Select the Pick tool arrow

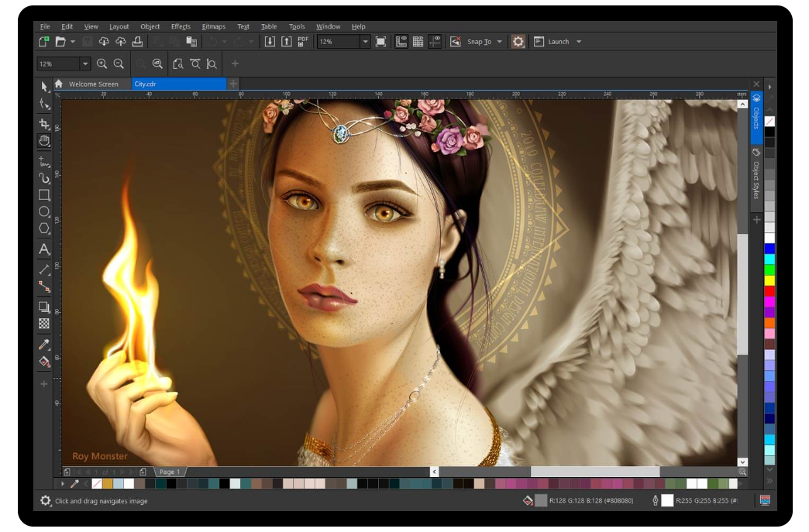tap(44, 86)
